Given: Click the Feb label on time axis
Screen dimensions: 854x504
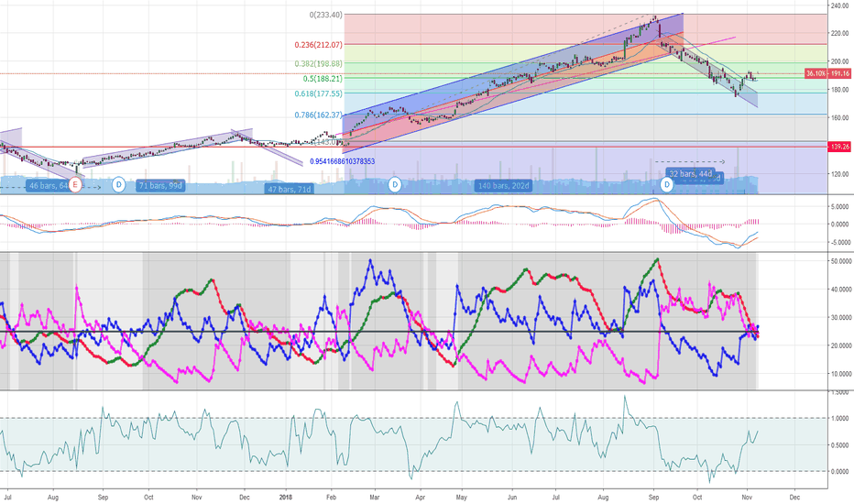Looking at the screenshot, I should [x=331, y=497].
